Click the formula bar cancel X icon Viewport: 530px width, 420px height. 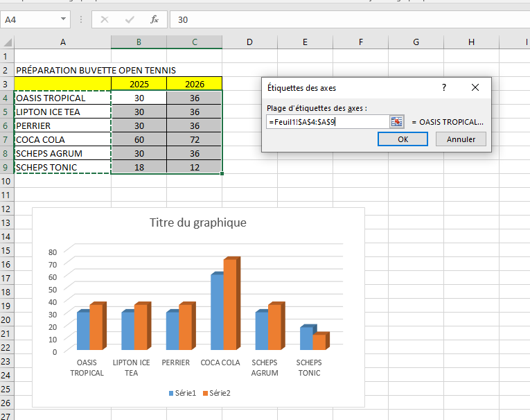[105, 19]
